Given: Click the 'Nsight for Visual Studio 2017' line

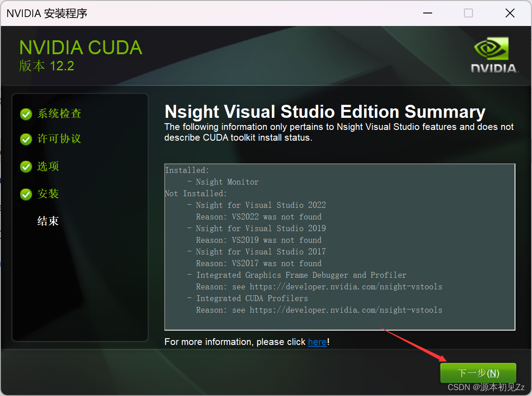Looking at the screenshot, I should [261, 251].
